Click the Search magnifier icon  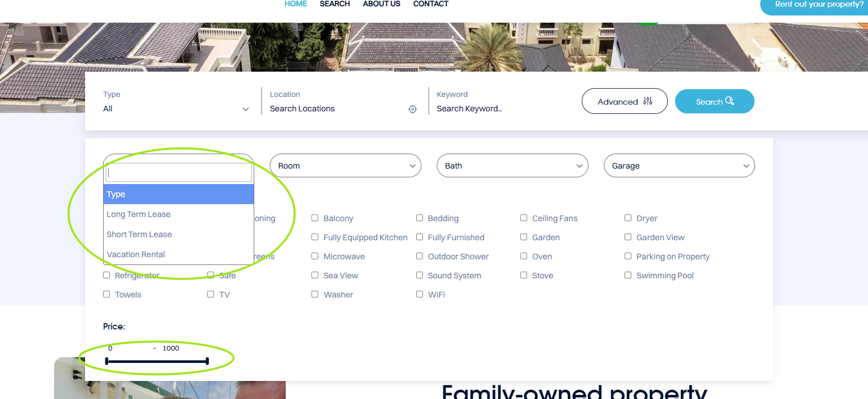729,101
